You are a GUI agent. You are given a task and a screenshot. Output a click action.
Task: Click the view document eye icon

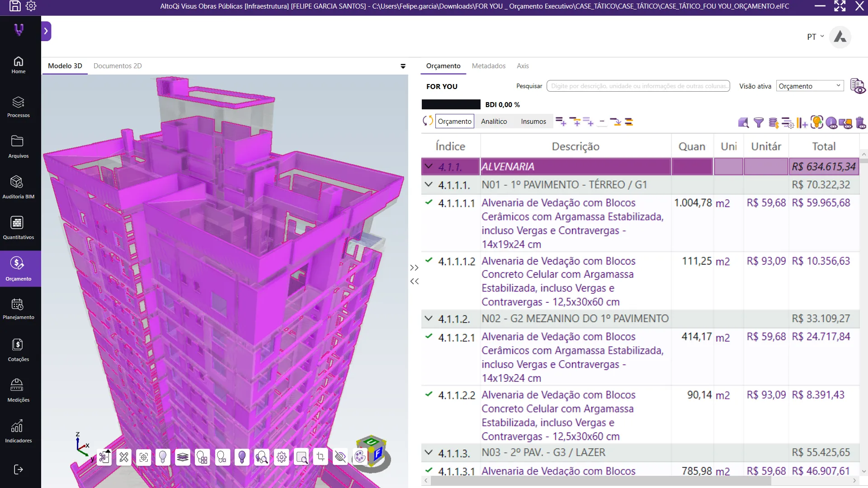click(858, 86)
